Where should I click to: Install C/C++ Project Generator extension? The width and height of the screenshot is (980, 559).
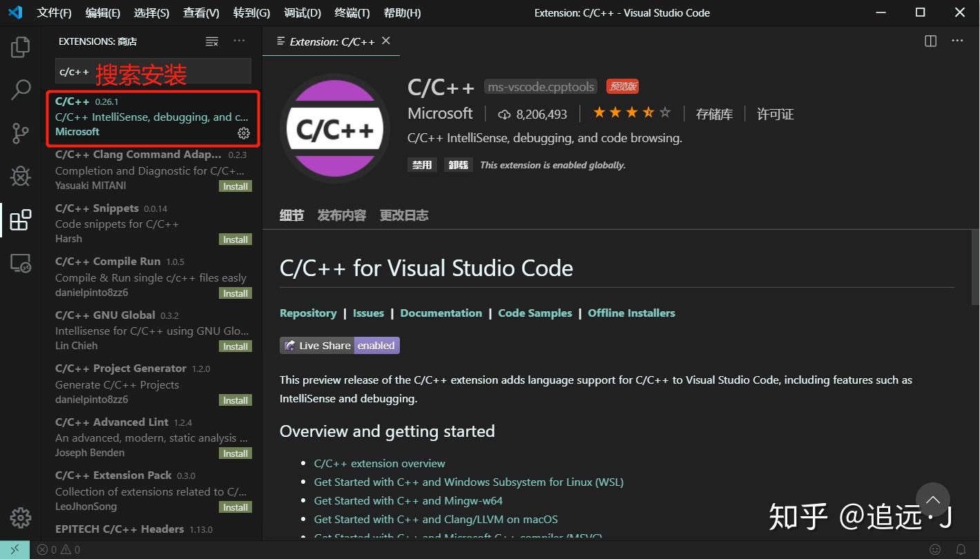coord(236,400)
